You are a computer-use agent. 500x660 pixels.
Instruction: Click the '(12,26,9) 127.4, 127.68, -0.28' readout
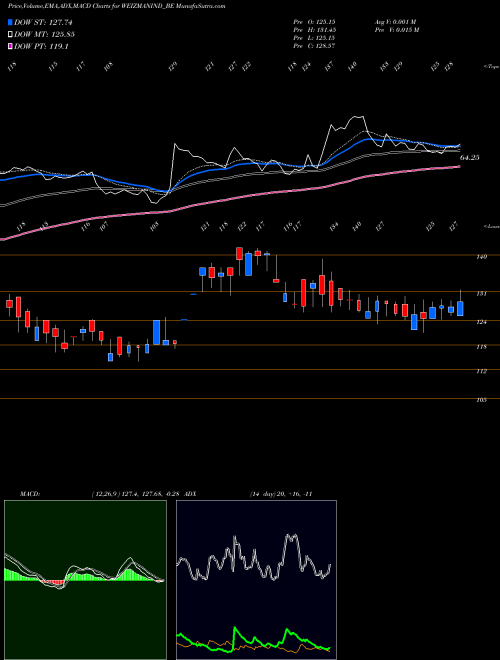[x=136, y=494]
